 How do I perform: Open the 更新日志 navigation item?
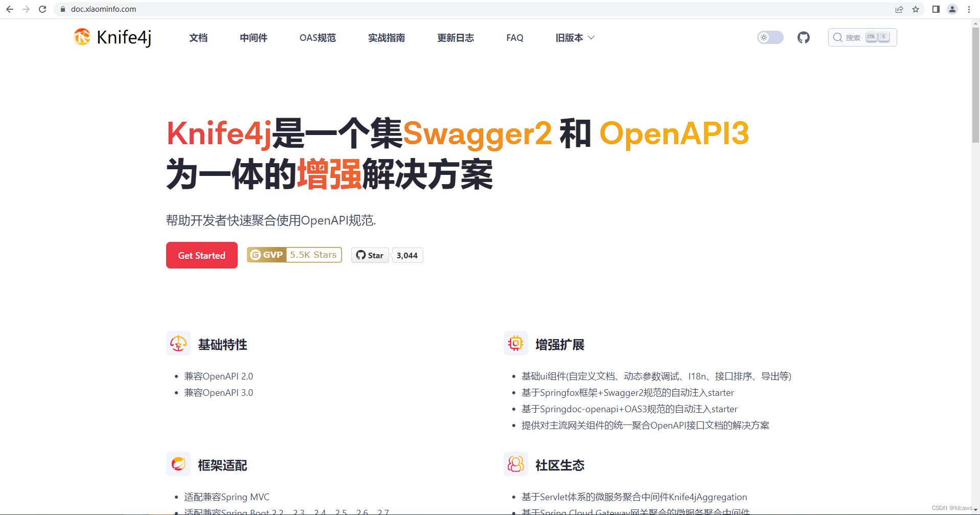[455, 38]
